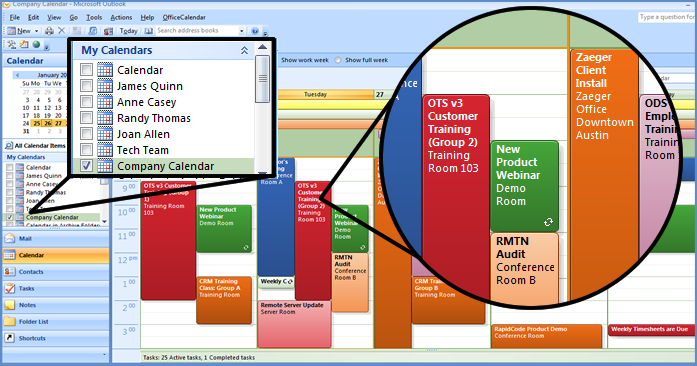Click the scrollbar thumb in enlarged My Calendars panel
This screenshot has height=366, width=697.
262,79
